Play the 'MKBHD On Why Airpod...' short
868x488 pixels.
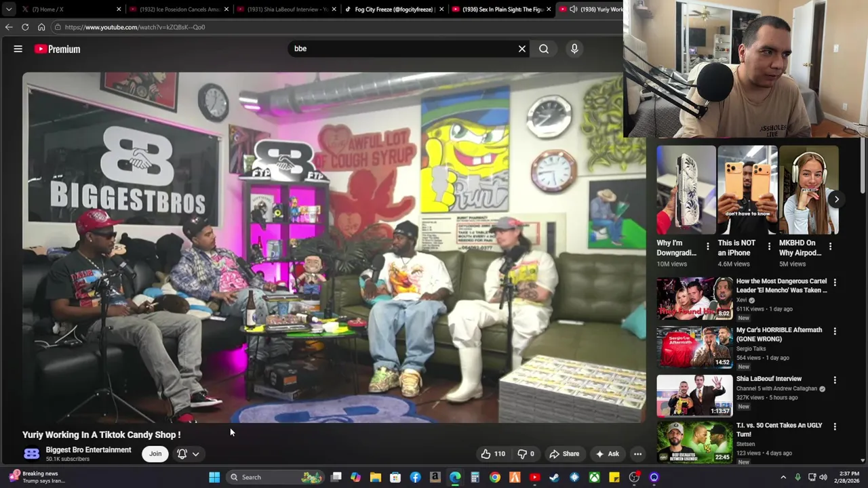click(808, 190)
